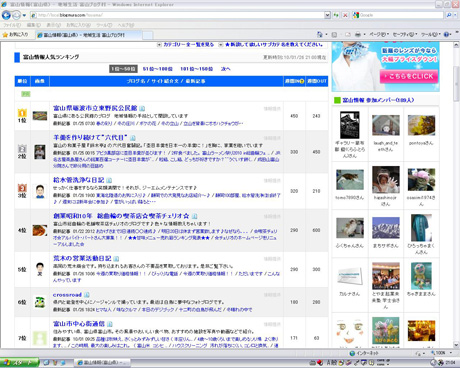Click the small icon beside 富山県砺波市立東野尻公民館

(142, 108)
